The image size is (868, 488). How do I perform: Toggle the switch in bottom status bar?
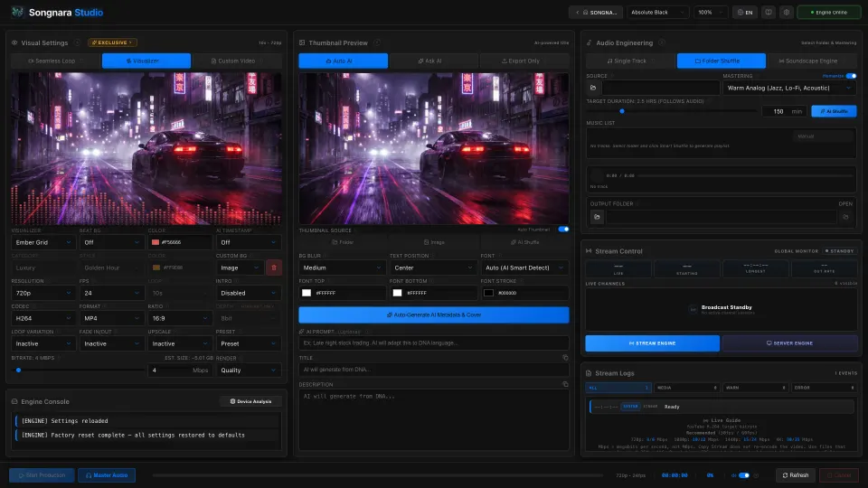744,475
